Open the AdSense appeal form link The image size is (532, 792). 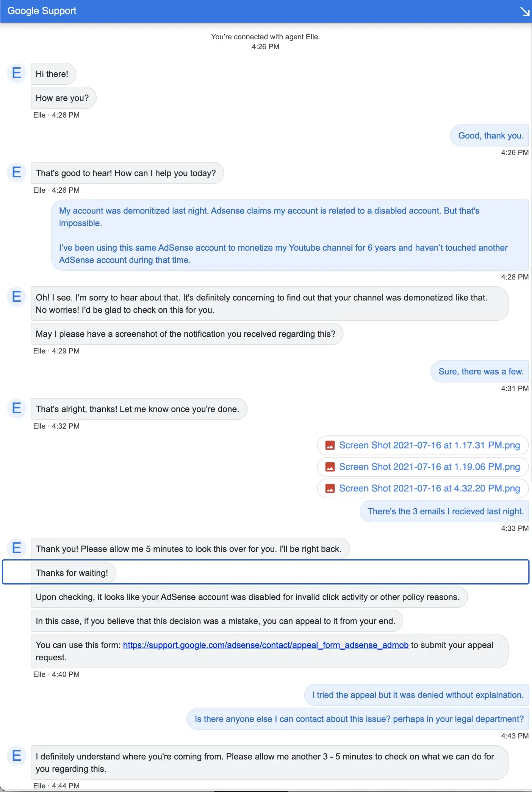point(266,645)
